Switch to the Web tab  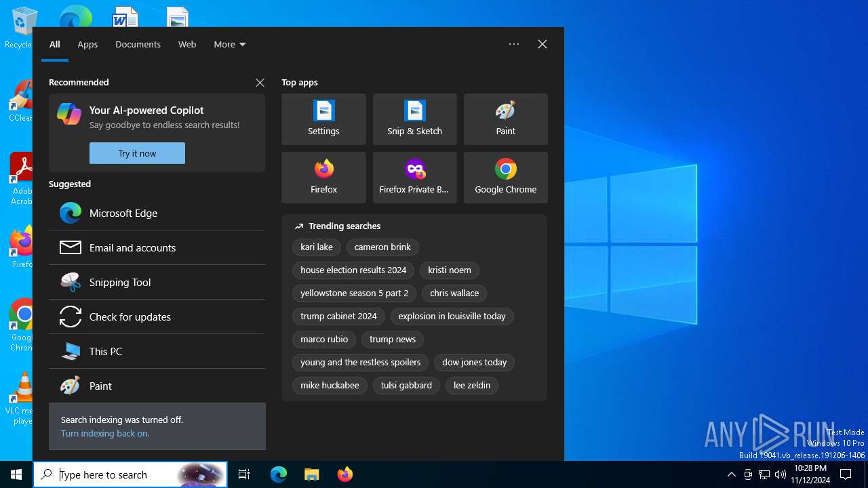187,44
